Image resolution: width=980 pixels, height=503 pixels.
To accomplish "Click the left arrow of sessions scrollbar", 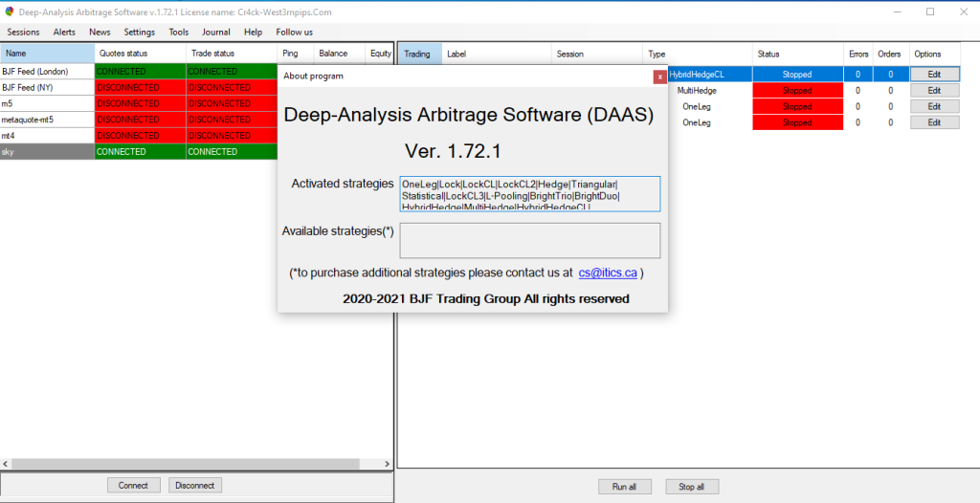I will click(x=6, y=464).
